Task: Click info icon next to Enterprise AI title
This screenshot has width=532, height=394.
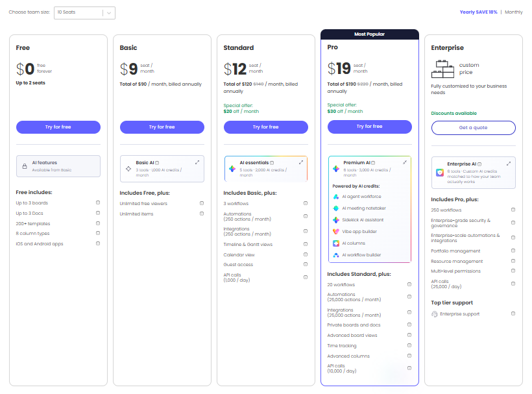Action: [x=479, y=164]
